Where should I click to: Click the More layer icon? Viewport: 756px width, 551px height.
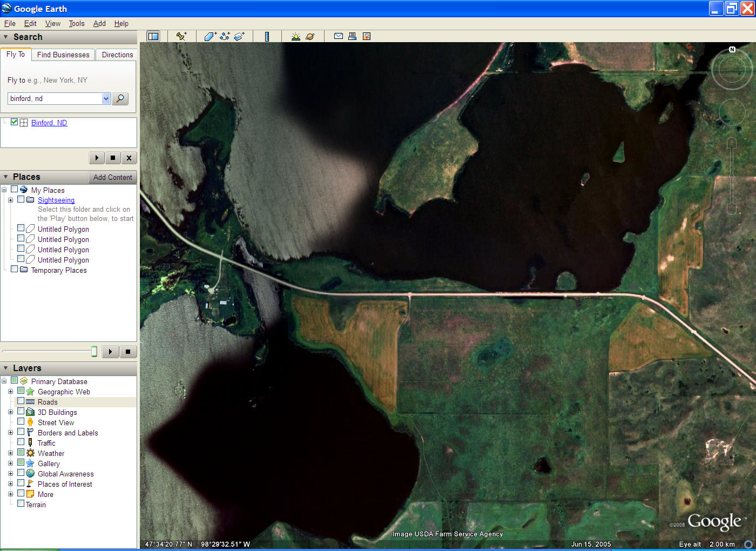pyautogui.click(x=30, y=494)
